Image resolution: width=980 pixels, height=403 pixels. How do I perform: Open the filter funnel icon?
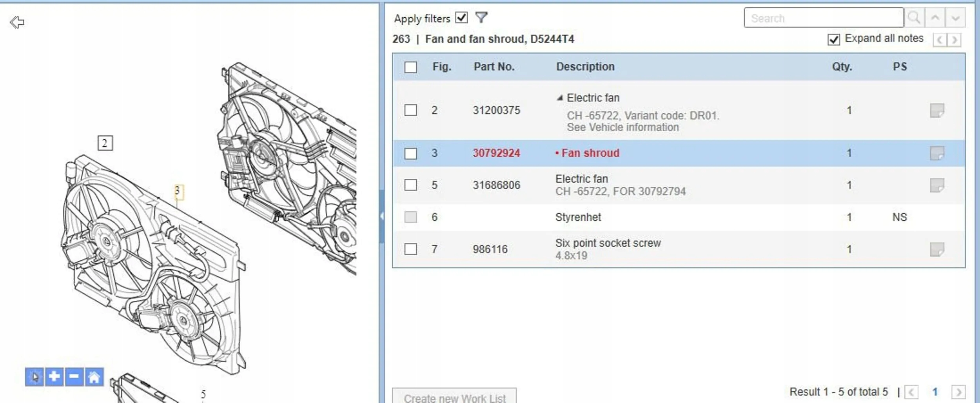481,18
